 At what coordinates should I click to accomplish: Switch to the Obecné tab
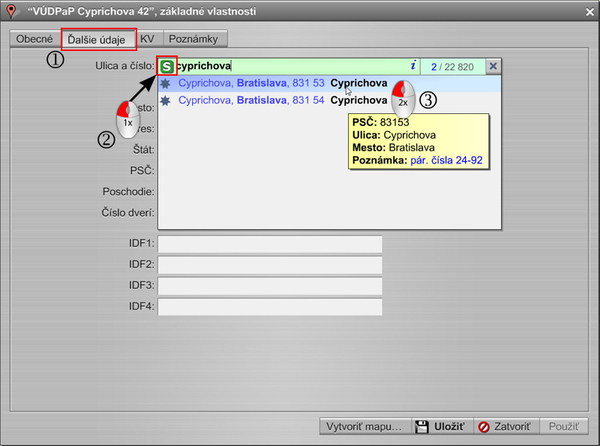pyautogui.click(x=33, y=39)
